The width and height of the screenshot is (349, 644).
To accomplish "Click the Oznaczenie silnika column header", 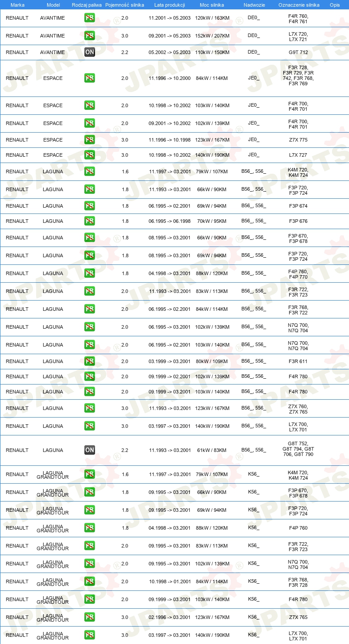I will click(x=299, y=4).
